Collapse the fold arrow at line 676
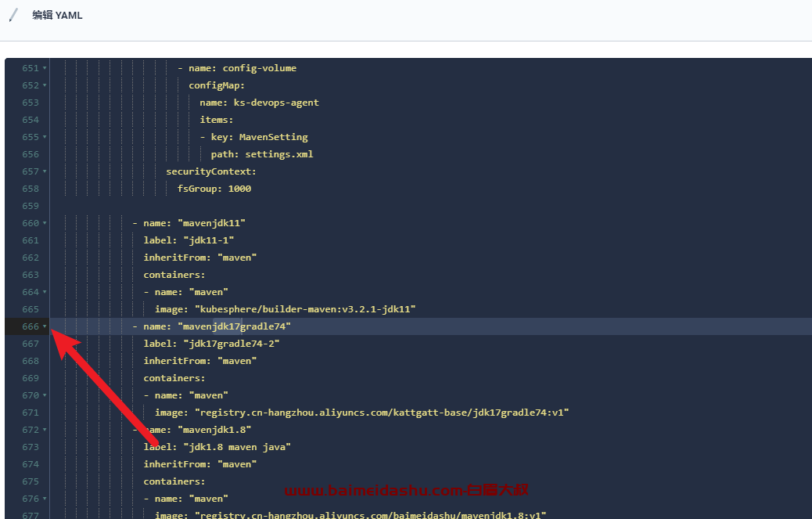This screenshot has width=812, height=519. coord(45,499)
